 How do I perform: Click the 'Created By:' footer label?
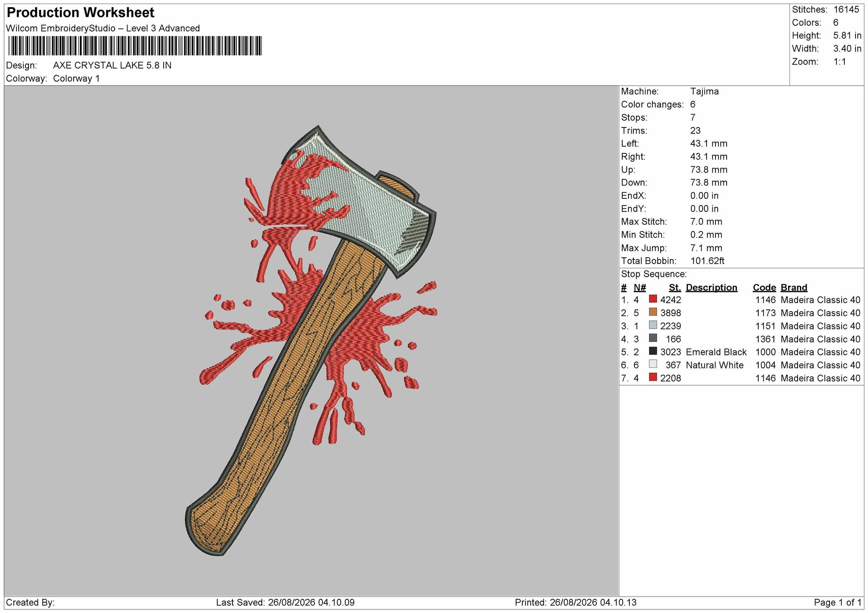[x=30, y=603]
